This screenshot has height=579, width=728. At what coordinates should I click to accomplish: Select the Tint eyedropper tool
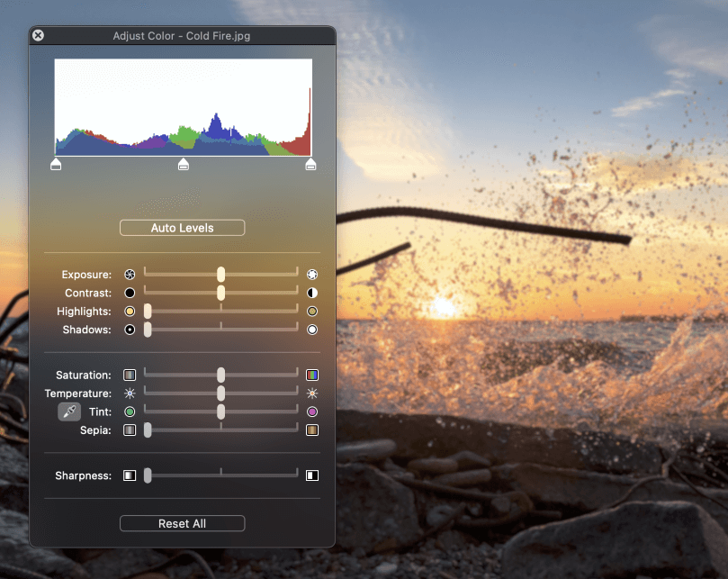coord(69,412)
